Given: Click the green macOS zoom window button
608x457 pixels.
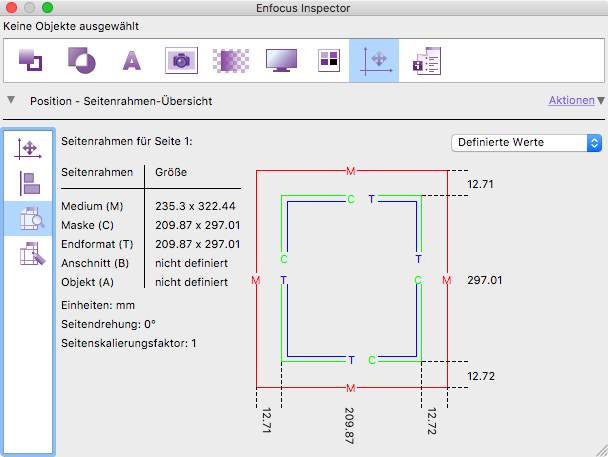Looking at the screenshot, I should point(48,7).
